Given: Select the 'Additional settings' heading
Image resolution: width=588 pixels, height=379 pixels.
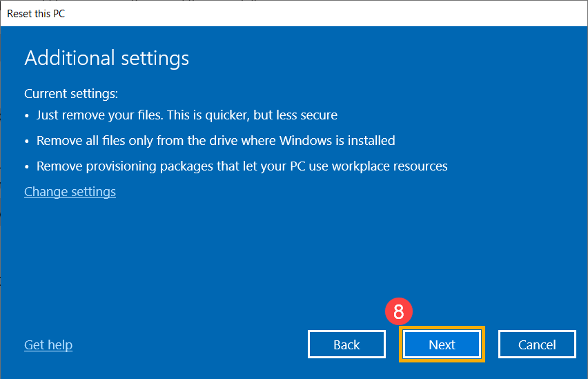Looking at the screenshot, I should (x=107, y=59).
